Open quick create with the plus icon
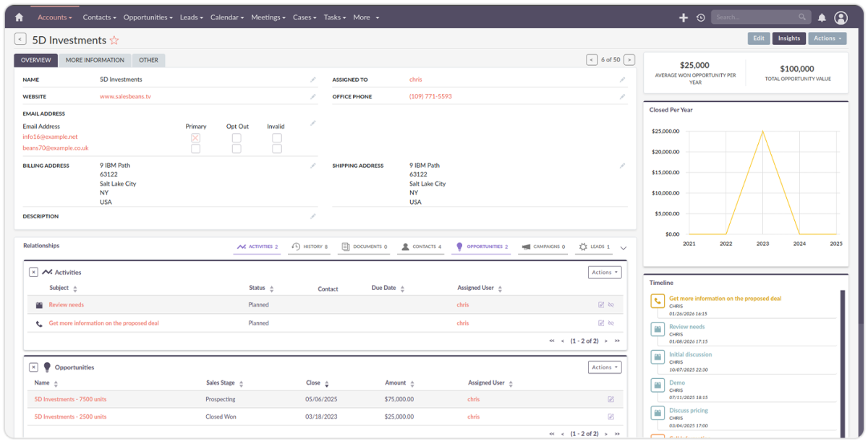 pyautogui.click(x=683, y=17)
